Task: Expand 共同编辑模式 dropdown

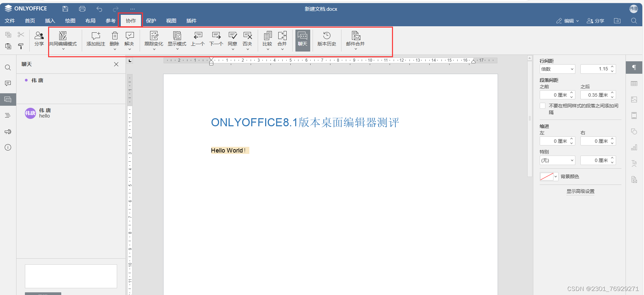Action: (x=63, y=49)
